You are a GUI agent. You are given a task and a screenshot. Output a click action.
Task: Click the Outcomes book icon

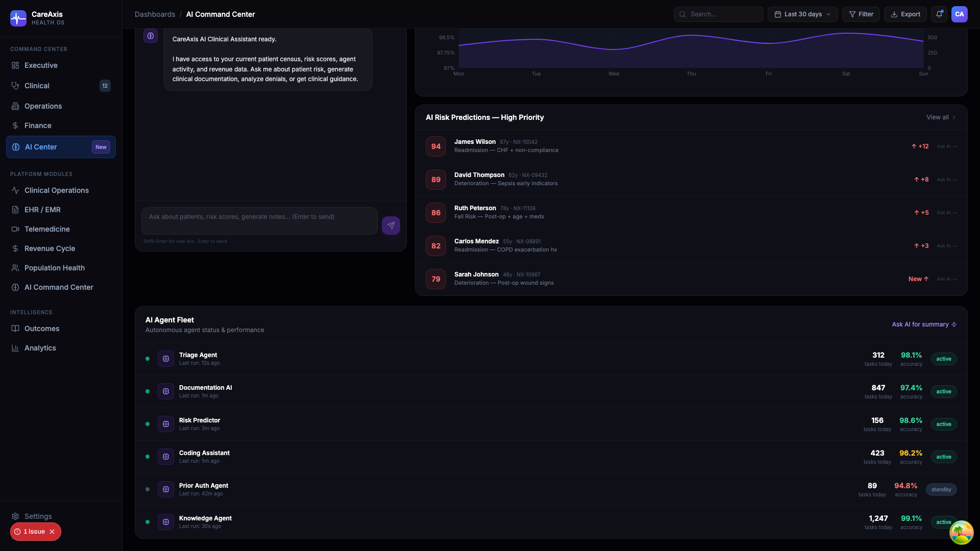(x=15, y=329)
